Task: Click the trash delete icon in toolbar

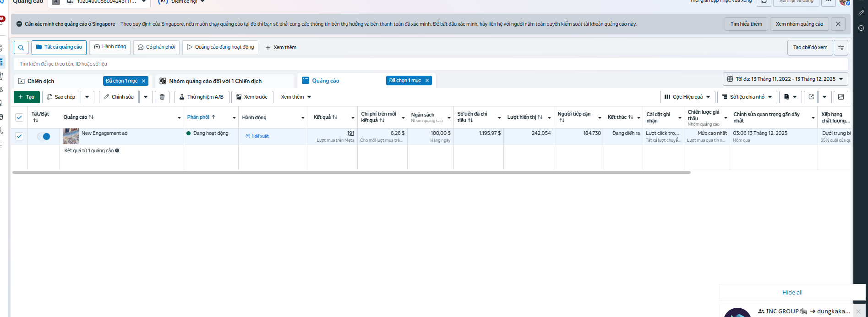Action: (162, 97)
